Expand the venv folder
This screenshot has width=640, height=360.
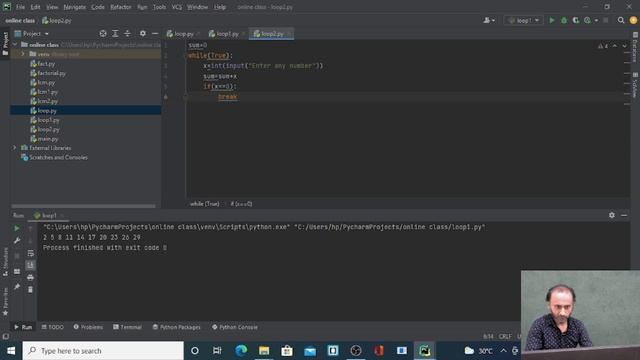(x=22, y=54)
